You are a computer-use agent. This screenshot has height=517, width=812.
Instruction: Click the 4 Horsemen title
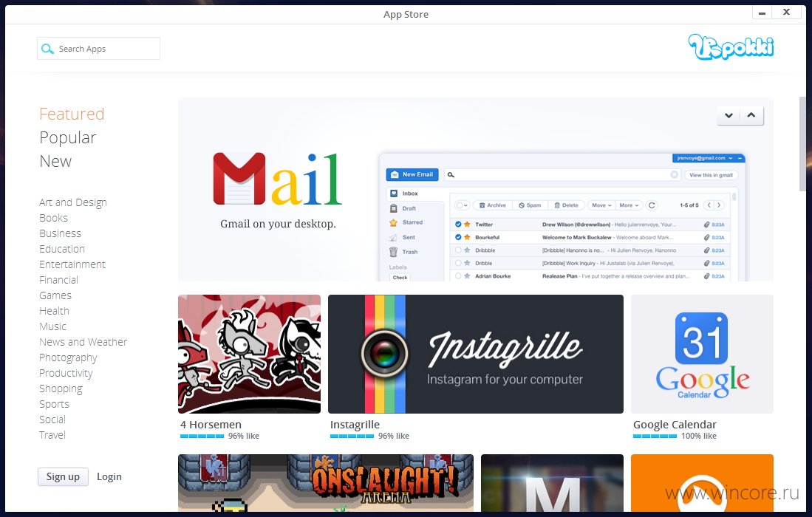[x=211, y=425]
